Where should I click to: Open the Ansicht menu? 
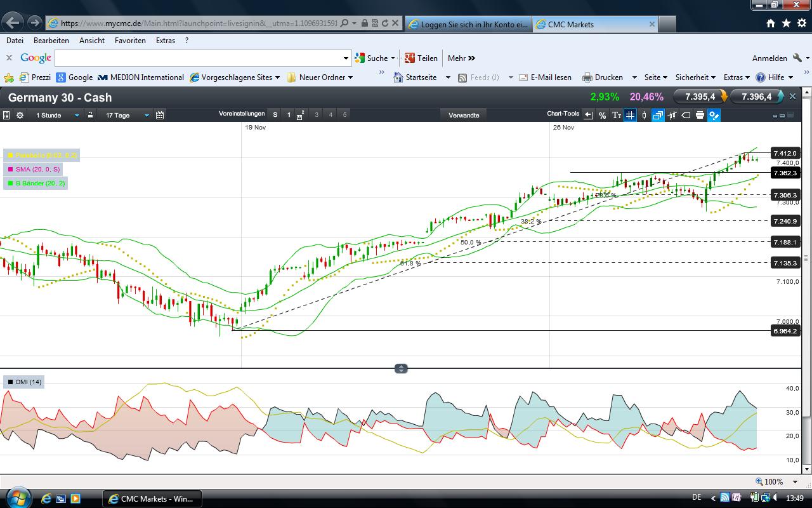pyautogui.click(x=92, y=40)
